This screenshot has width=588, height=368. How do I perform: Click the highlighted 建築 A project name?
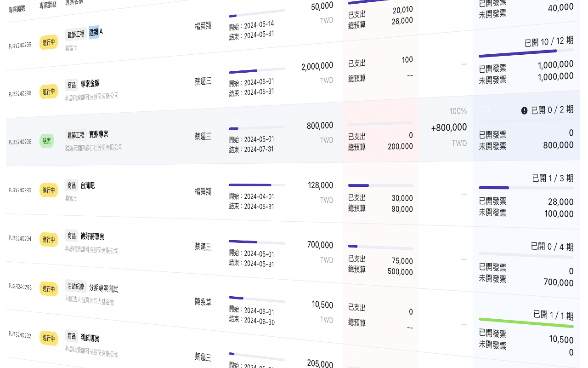tap(96, 32)
